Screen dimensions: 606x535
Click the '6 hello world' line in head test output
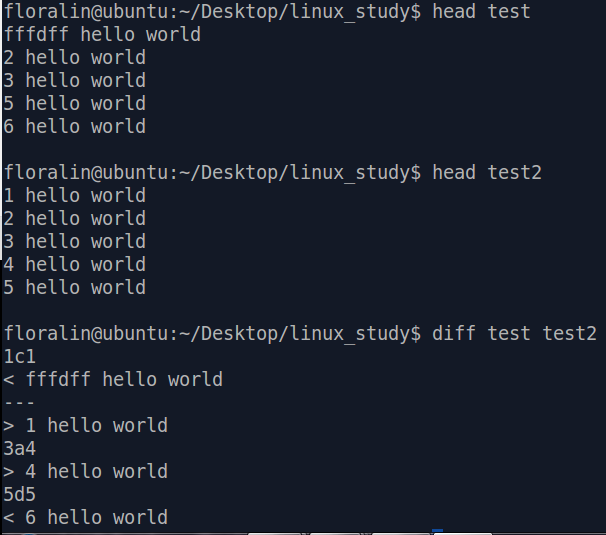coord(75,126)
